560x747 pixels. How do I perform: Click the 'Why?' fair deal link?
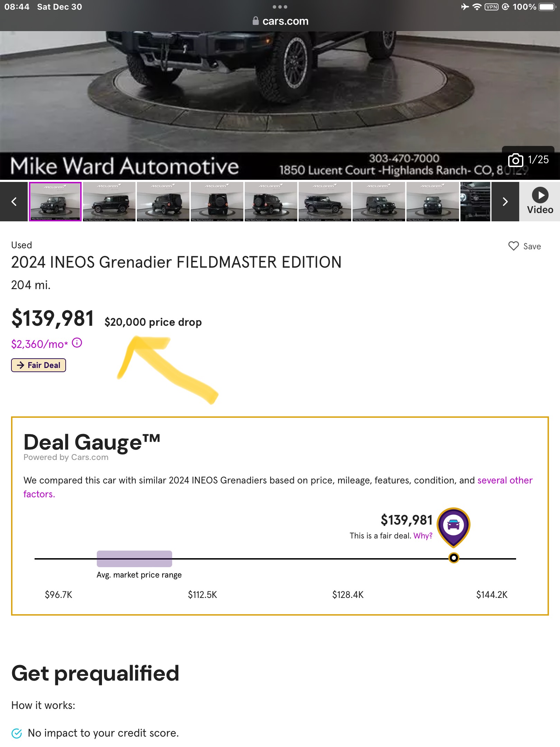coord(423,536)
